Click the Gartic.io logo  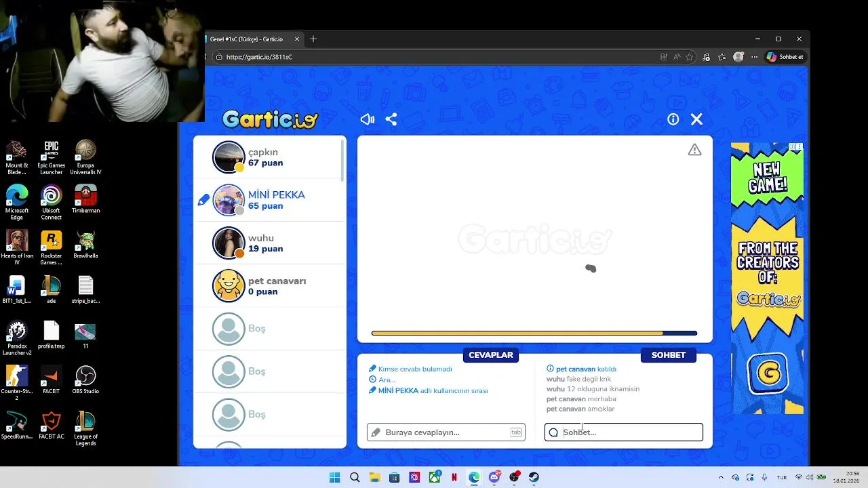coord(270,120)
